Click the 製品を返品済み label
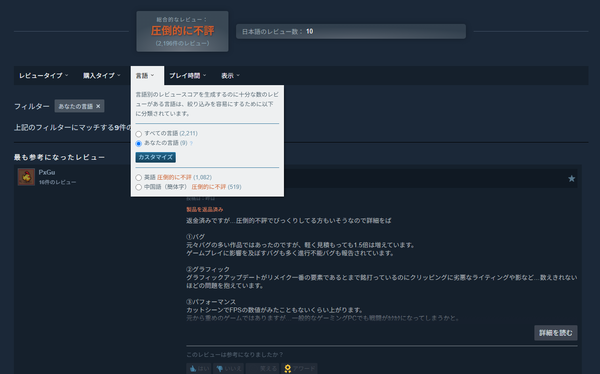600x374 pixels. (205, 209)
